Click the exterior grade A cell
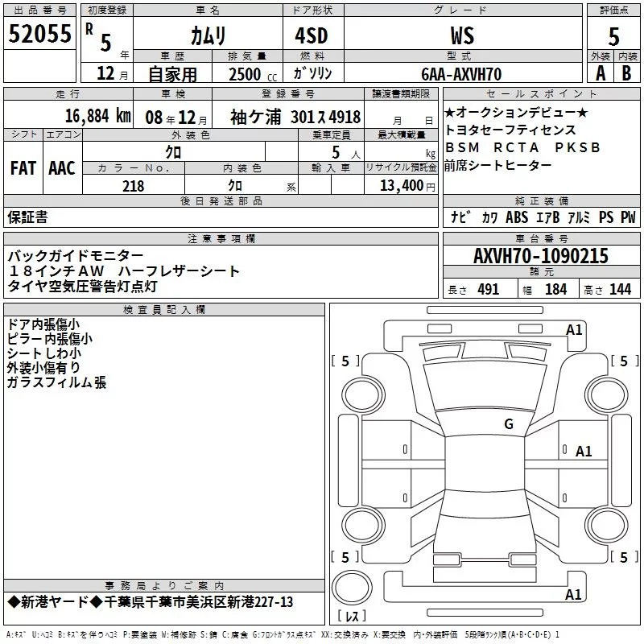The height and width of the screenshot is (644, 644). [x=599, y=73]
